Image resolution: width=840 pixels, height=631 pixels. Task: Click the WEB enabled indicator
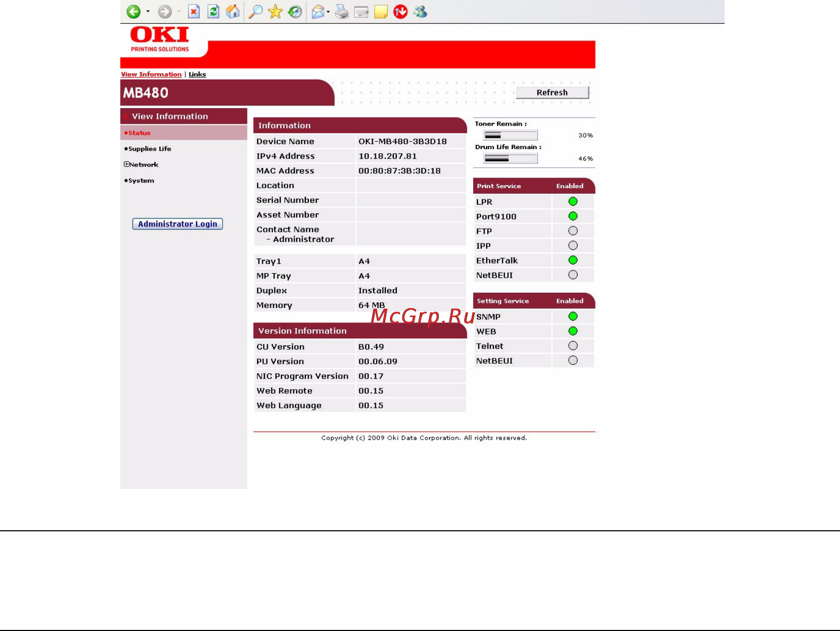pyautogui.click(x=573, y=331)
